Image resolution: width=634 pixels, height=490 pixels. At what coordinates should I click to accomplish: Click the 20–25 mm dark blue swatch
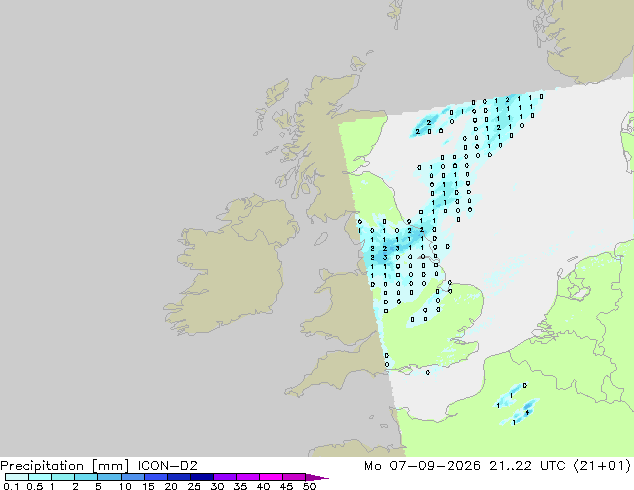point(178,477)
